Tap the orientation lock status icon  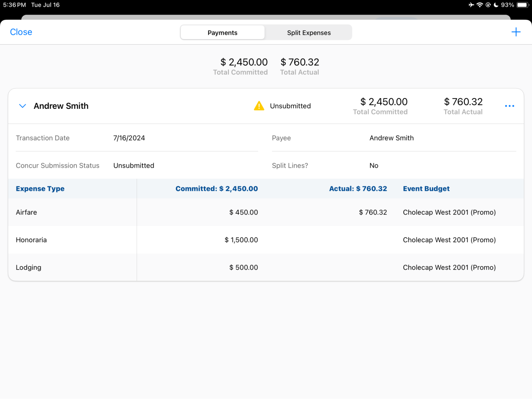[x=488, y=5]
